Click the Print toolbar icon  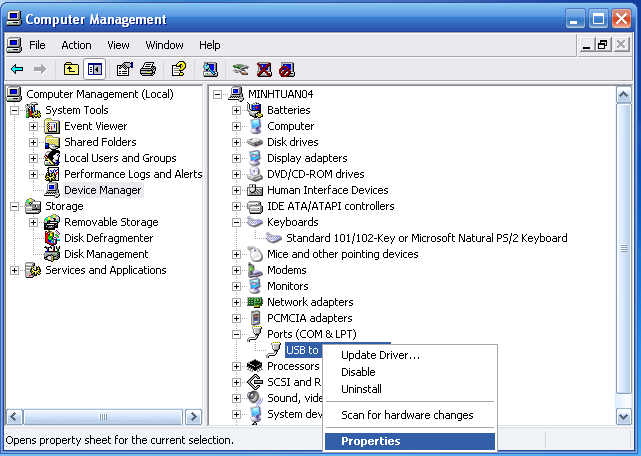coord(148,70)
